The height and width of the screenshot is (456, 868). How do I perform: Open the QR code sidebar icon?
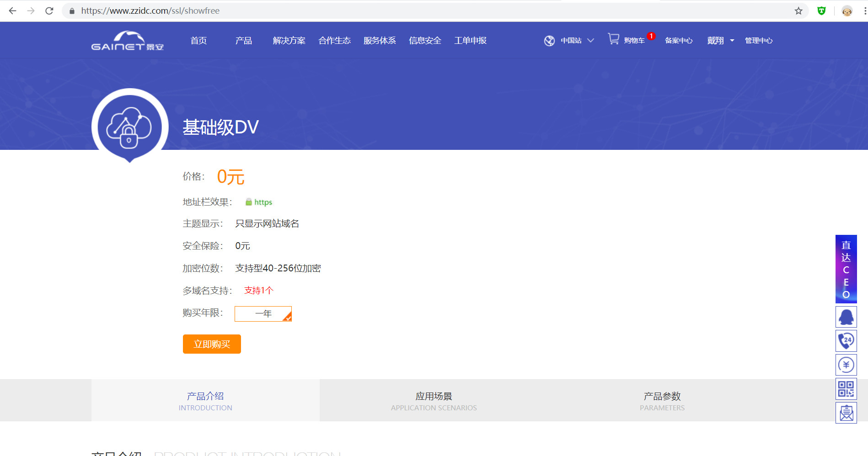[846, 389]
